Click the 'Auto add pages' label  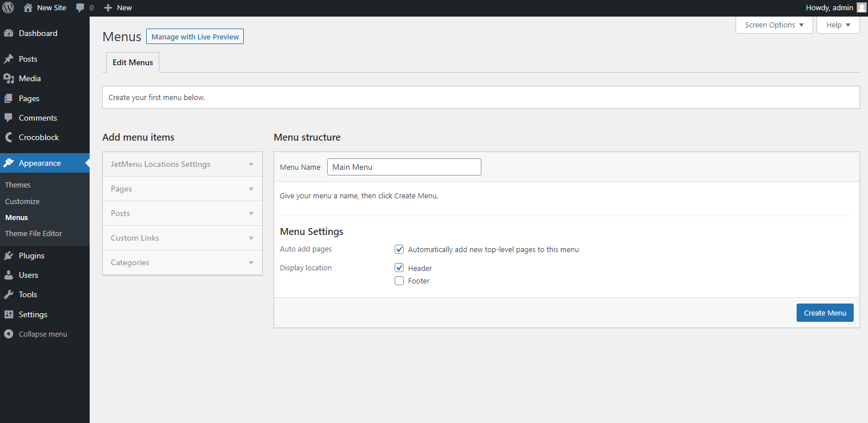(x=306, y=249)
